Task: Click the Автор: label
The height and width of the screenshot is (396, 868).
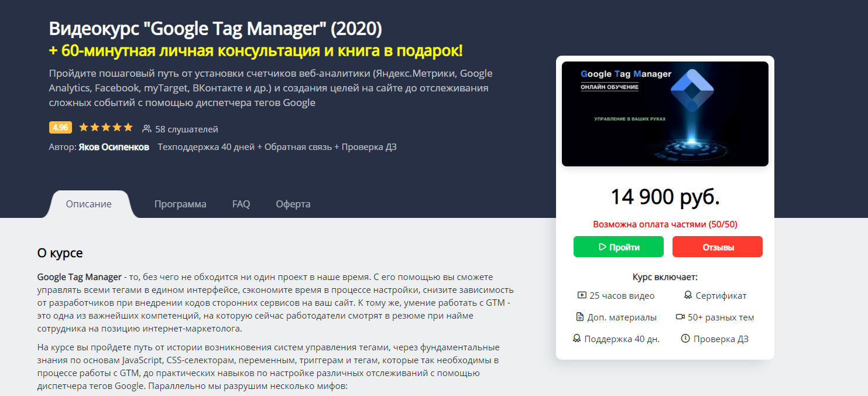Action: (63, 146)
